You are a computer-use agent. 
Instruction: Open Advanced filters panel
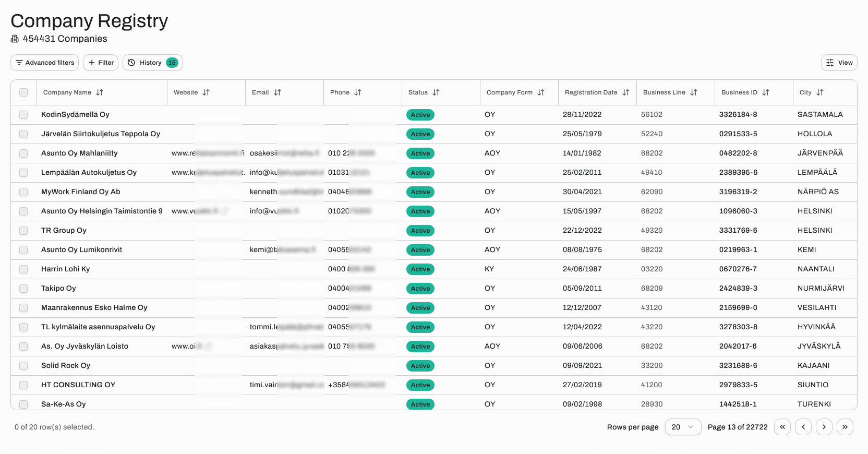tap(45, 63)
